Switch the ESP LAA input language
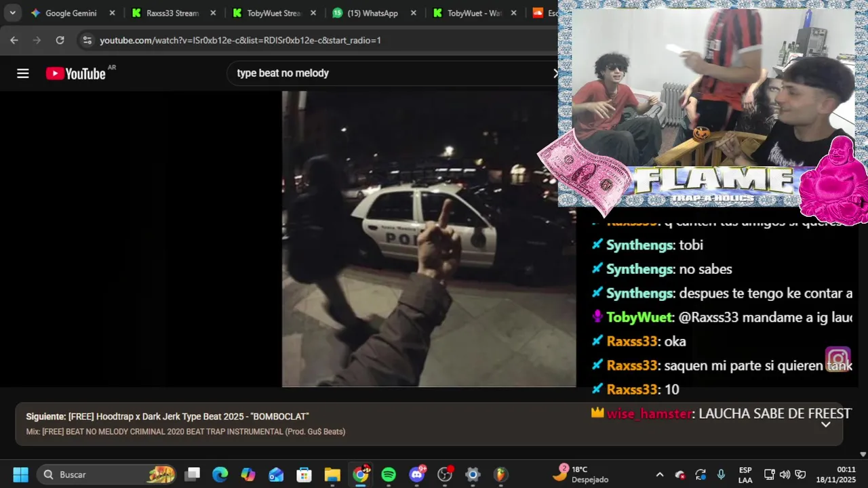This screenshot has height=488, width=868. pyautogui.click(x=745, y=474)
